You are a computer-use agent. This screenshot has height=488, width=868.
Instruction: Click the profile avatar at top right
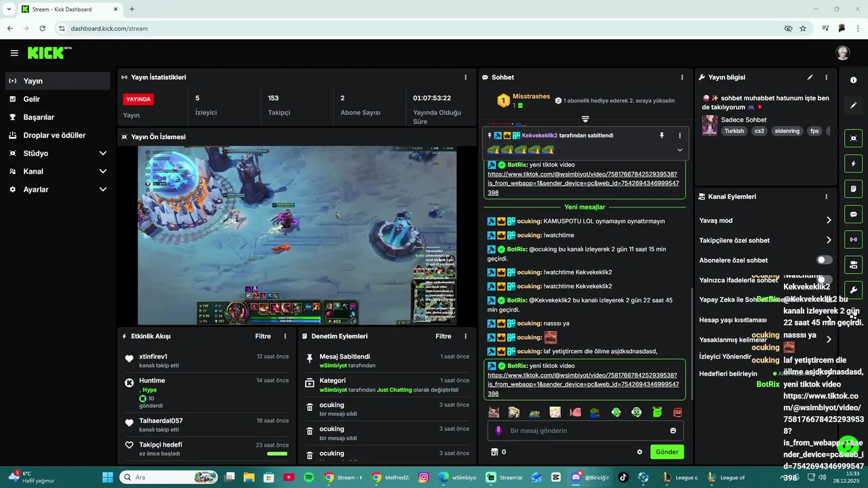pyautogui.click(x=842, y=53)
